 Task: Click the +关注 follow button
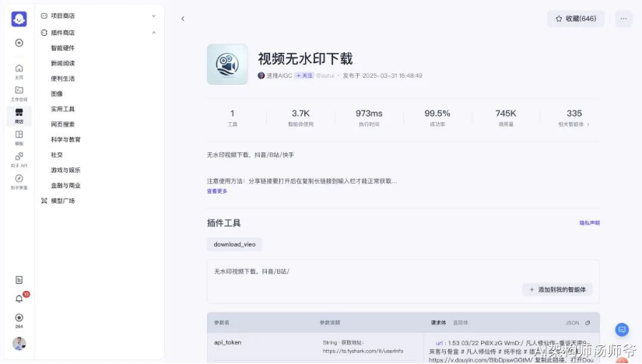[303, 75]
